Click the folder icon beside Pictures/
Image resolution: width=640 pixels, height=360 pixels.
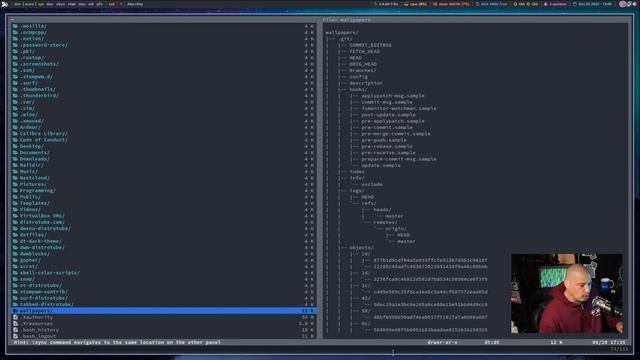(15, 184)
